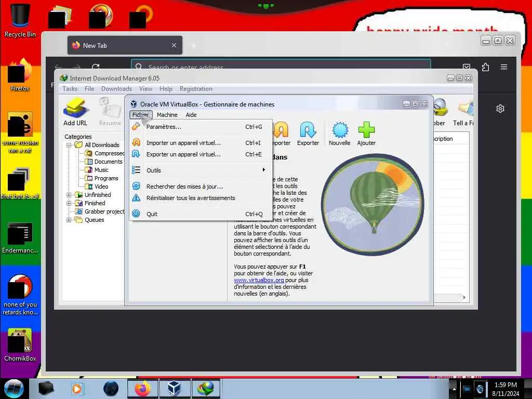
Task: Click the green Ajouter plus icon
Action: pyautogui.click(x=366, y=130)
